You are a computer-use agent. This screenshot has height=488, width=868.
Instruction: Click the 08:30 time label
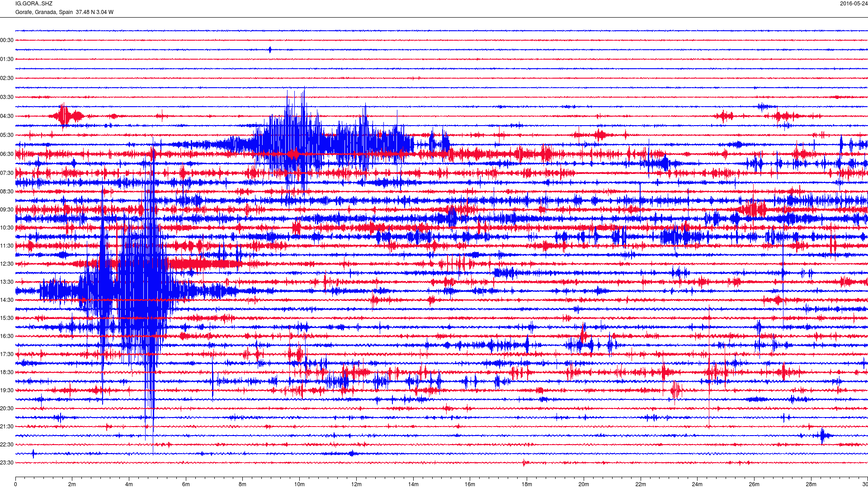tap(7, 192)
